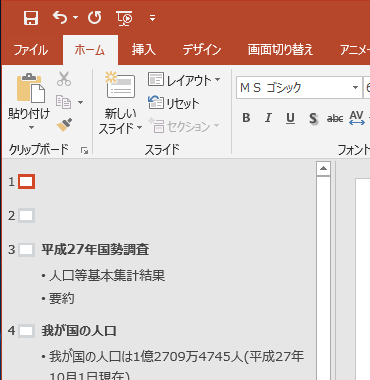
Task: Click the 我が国の人口 slide title
Action: point(79,331)
